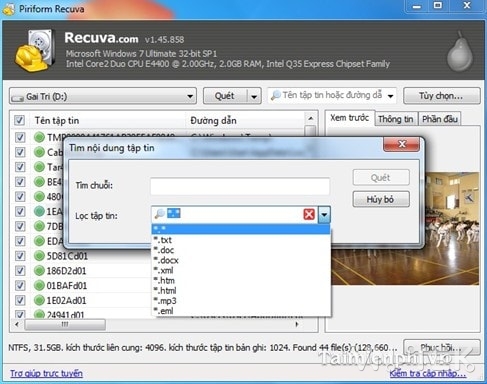Uncheck the checkbox for 24941d01
Image resolution: width=487 pixels, height=384 pixels.
20,314
